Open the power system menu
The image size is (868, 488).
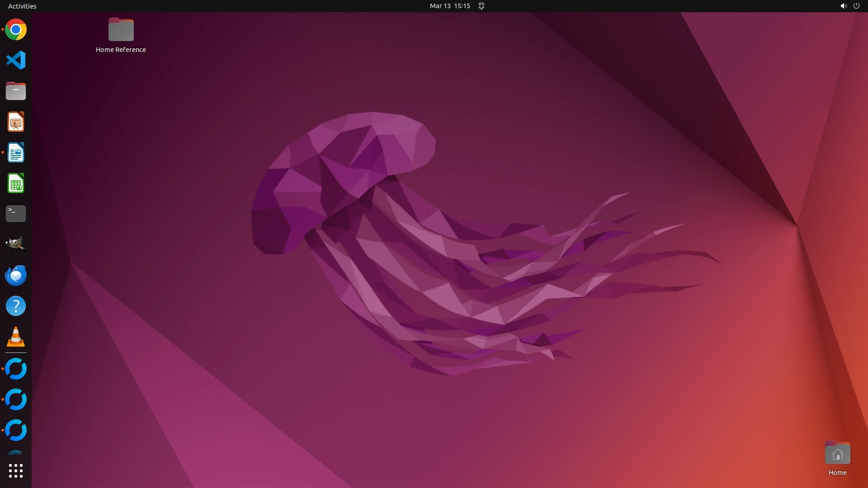tap(856, 6)
